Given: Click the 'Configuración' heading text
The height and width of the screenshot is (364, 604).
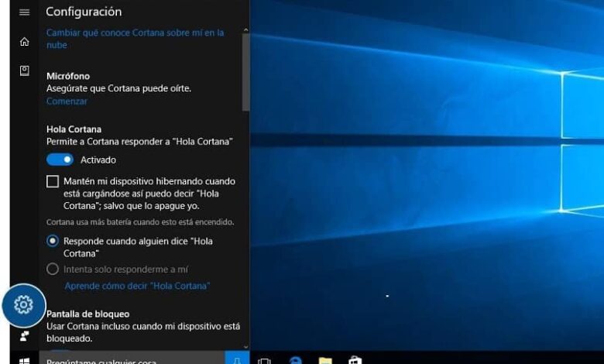Looking at the screenshot, I should tap(84, 12).
